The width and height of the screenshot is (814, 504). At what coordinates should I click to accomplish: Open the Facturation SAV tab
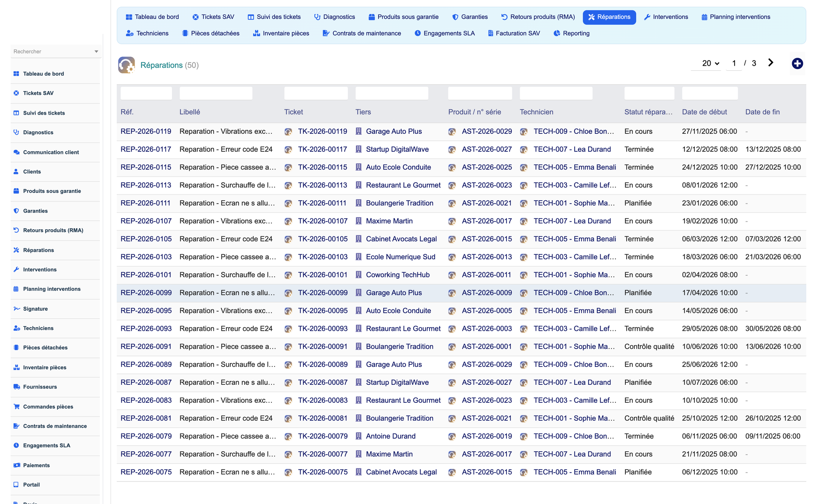(514, 33)
